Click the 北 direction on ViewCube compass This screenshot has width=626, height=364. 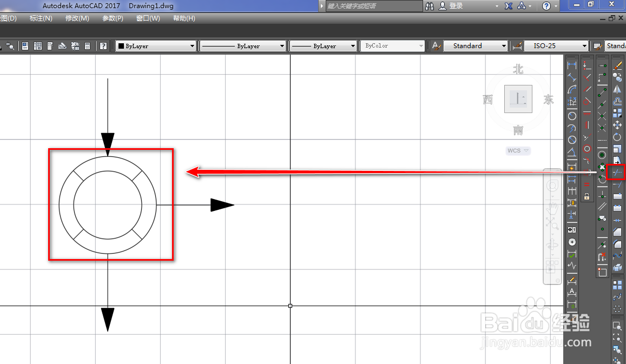pyautogui.click(x=518, y=69)
